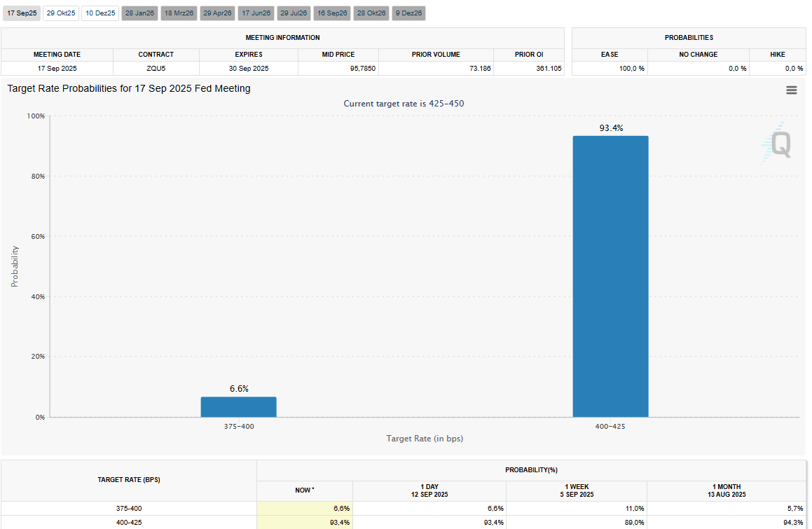Open the 10 Dez25 meeting tab

coord(100,13)
